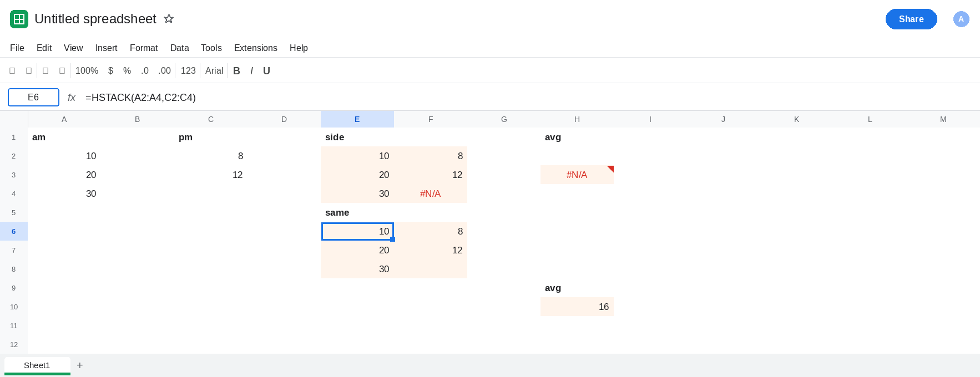Click cell E8 containing 30
Image resolution: width=980 pixels, height=377 pixels.
click(x=357, y=269)
